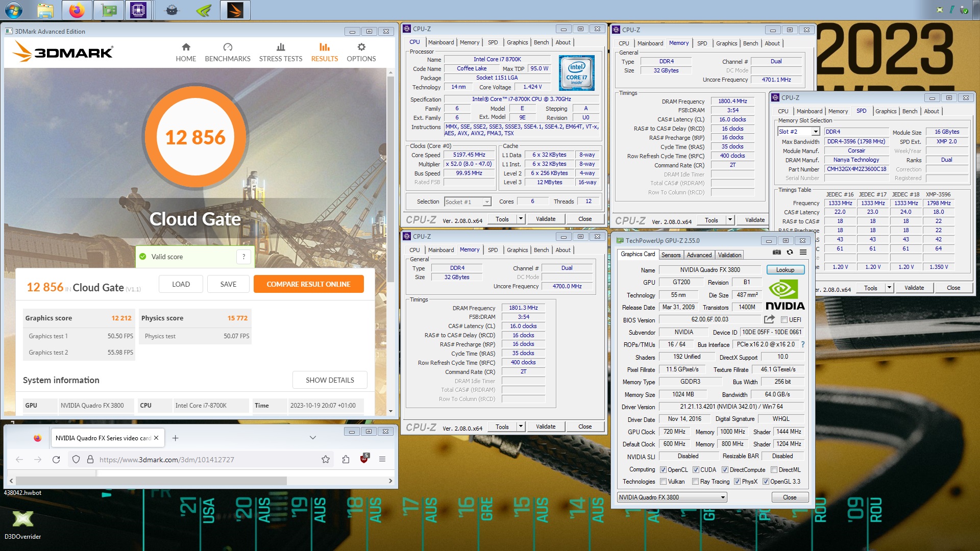Toggle the DirectML checkbox in GPU-Z
This screenshot has width=980, height=551.
click(774, 470)
